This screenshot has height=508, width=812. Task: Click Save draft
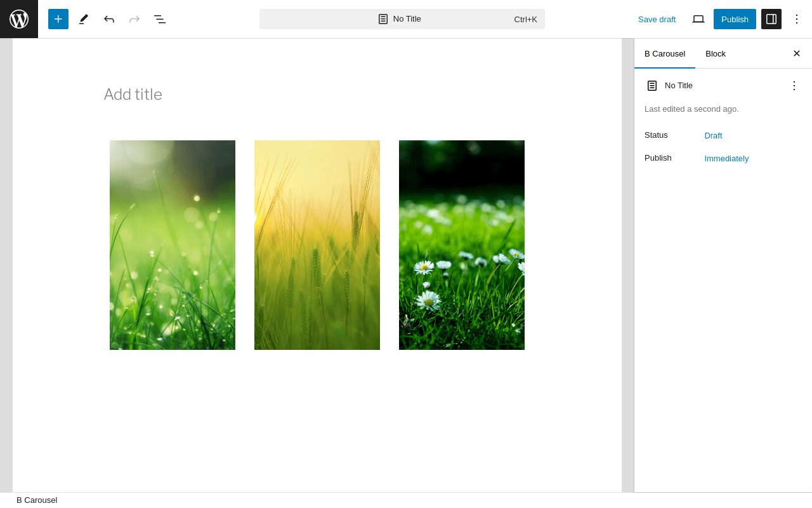pyautogui.click(x=657, y=19)
